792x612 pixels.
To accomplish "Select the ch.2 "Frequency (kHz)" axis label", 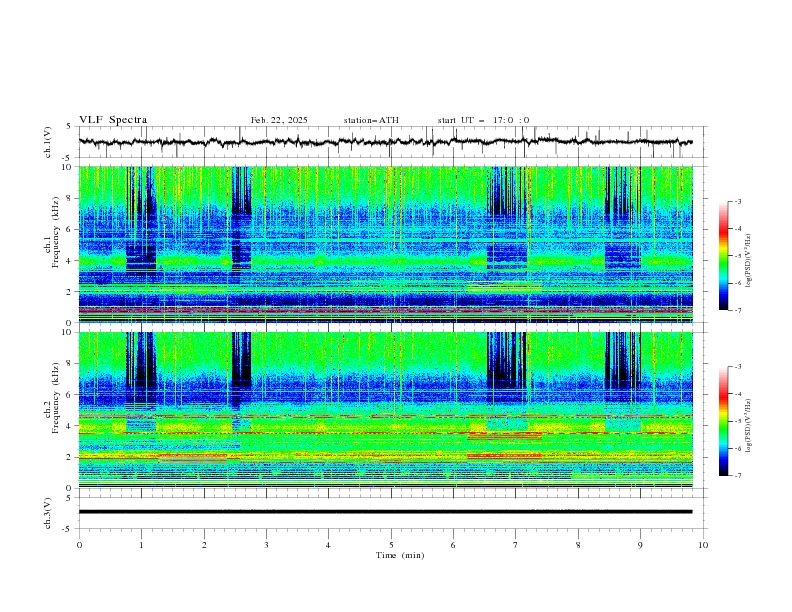I will [55, 398].
